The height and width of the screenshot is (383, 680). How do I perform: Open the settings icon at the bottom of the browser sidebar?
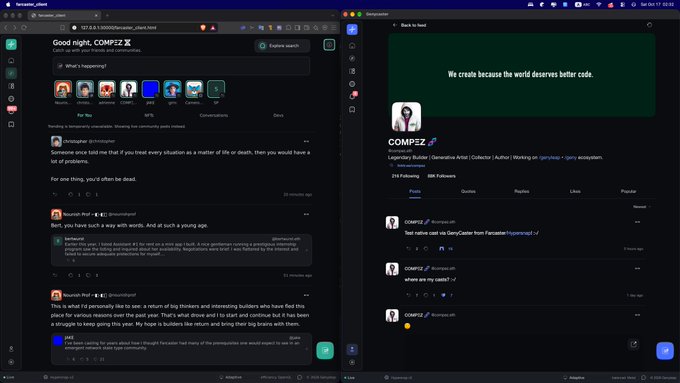tap(11, 362)
